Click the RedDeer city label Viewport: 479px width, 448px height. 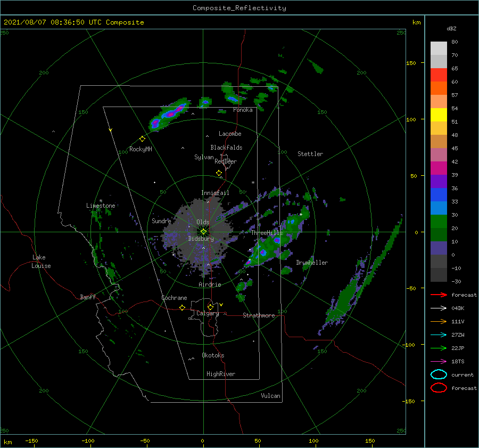coord(226,161)
